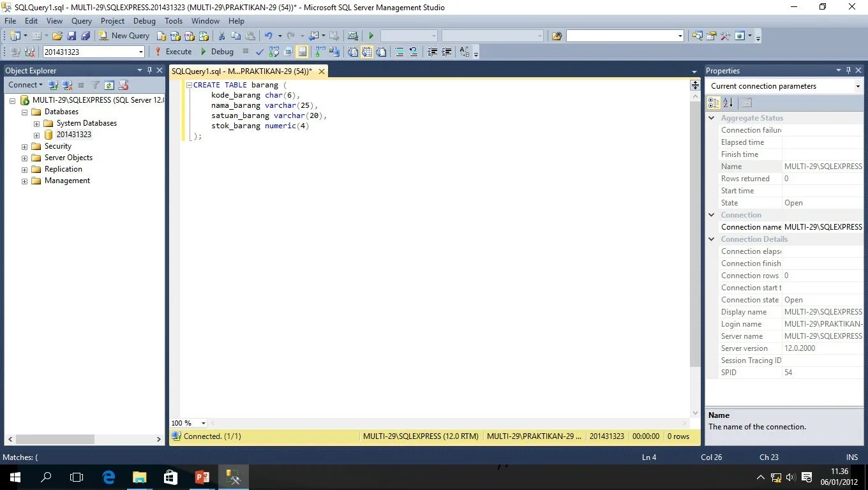868x490 pixels.
Task: Open Connect dropdown in Object Explorer
Action: coord(26,85)
